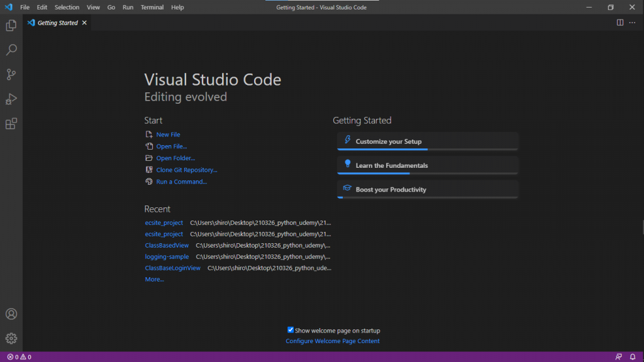Open the Source Control view
The image size is (644, 362).
tap(11, 74)
